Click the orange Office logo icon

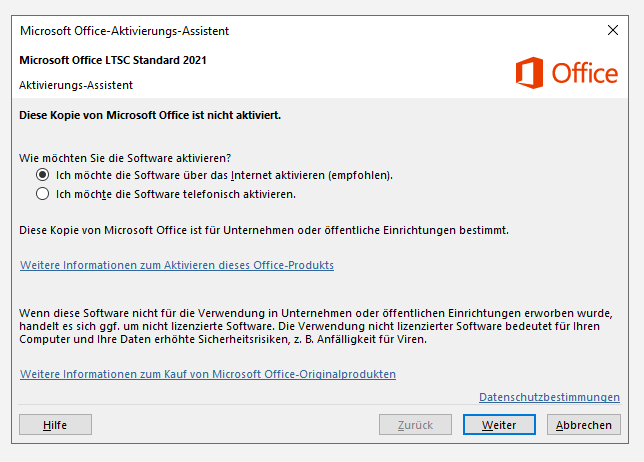(x=530, y=72)
